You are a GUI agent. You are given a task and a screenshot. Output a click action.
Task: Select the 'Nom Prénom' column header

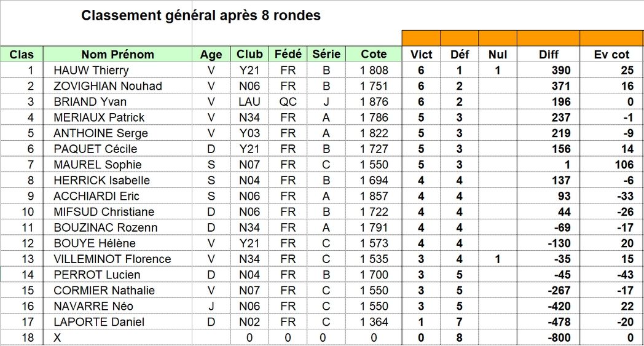[117, 54]
